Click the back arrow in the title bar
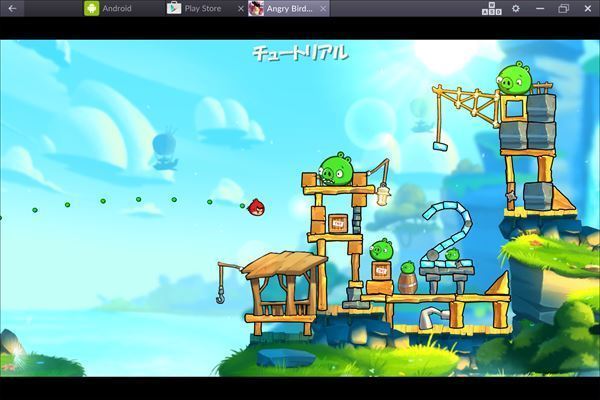 tap(12, 8)
